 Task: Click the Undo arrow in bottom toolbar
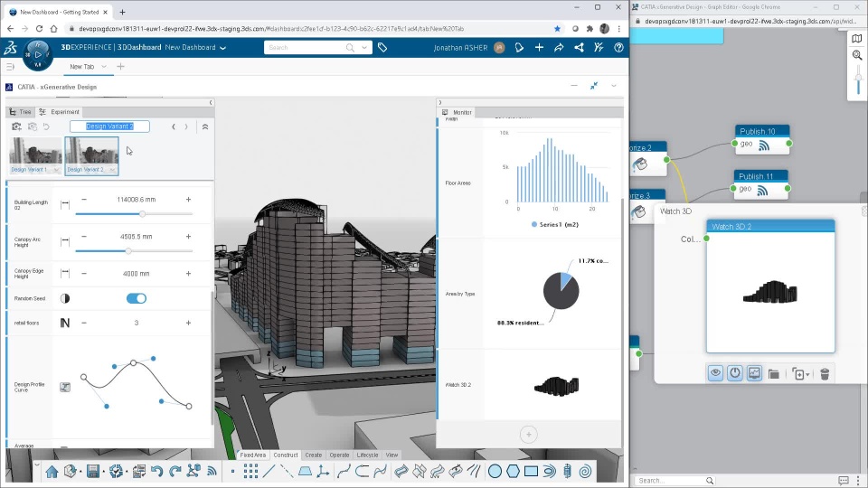[156, 472]
